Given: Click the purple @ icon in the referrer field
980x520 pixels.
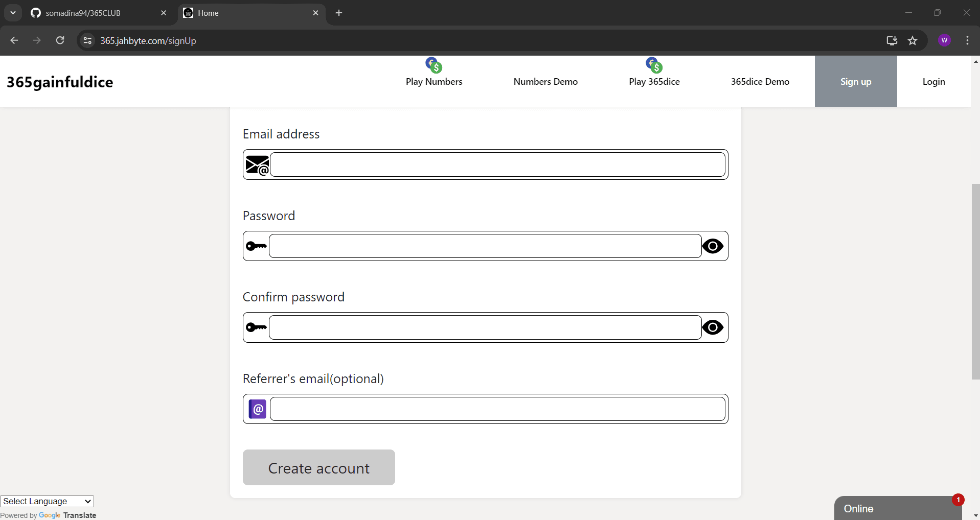Looking at the screenshot, I should (x=258, y=409).
